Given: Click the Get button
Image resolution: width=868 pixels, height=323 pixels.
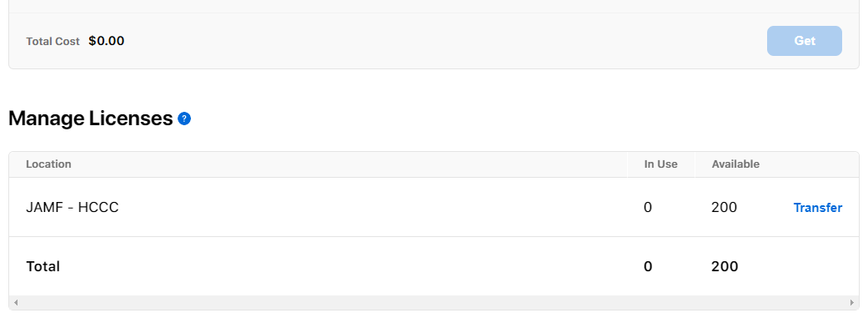Looking at the screenshot, I should (x=805, y=41).
